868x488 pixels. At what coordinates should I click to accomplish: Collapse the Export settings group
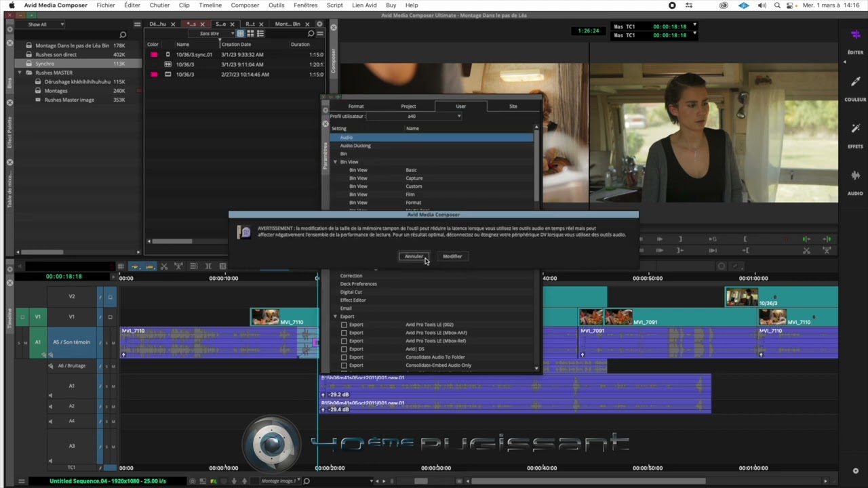tap(335, 317)
